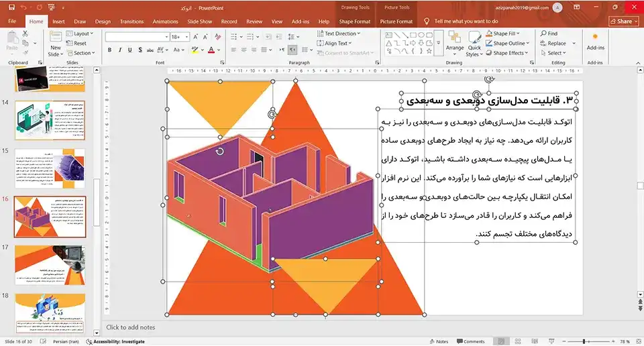Open the Font dialog launcher
The height and width of the screenshot is (346, 644).
point(222,62)
